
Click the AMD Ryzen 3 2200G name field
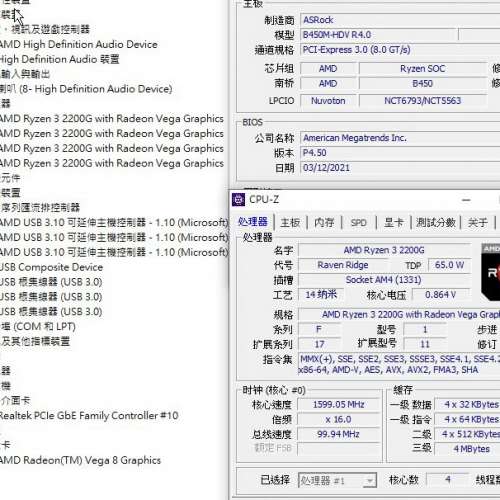point(384,250)
